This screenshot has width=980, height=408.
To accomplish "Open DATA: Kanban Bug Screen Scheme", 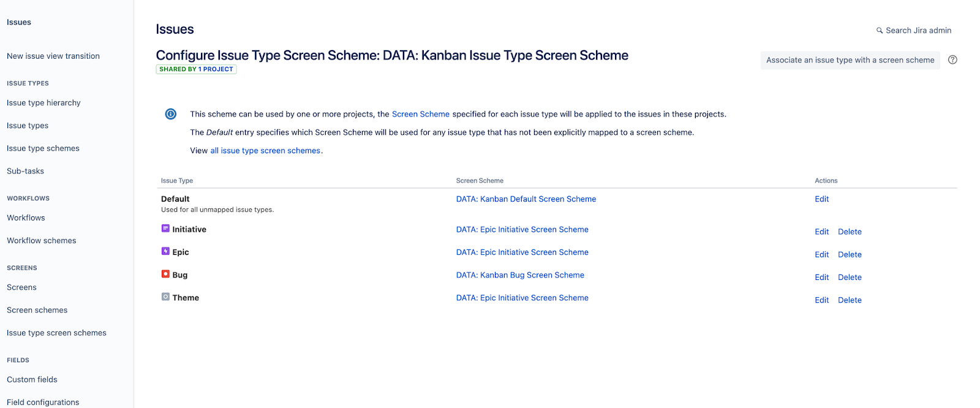I will point(519,274).
